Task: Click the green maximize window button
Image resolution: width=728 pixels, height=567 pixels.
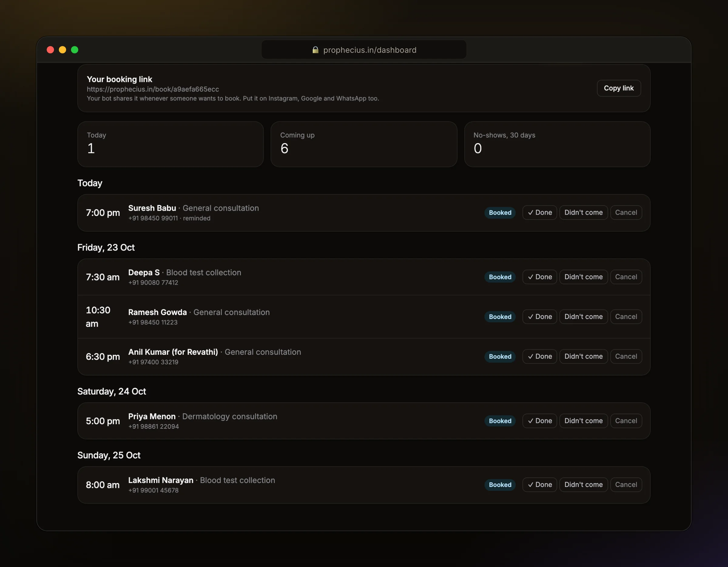Action: (x=75, y=50)
